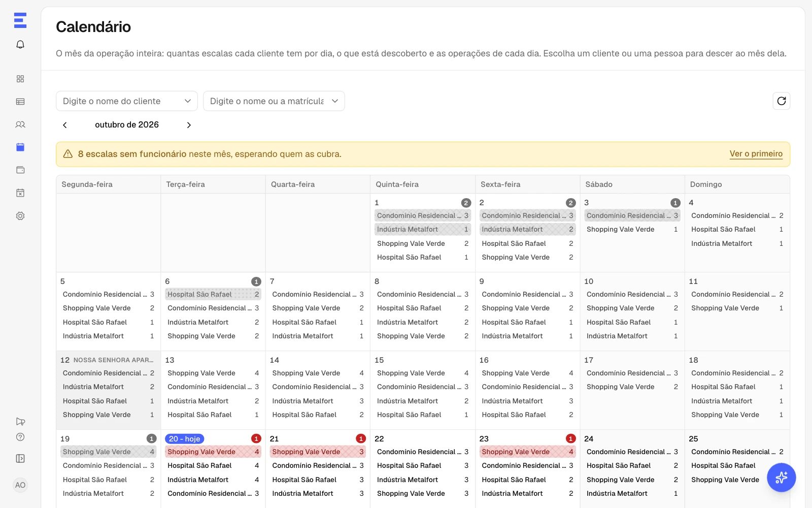This screenshot has width=812, height=508.
Task: Click the '20 - hoje' date badge
Action: pyautogui.click(x=185, y=439)
